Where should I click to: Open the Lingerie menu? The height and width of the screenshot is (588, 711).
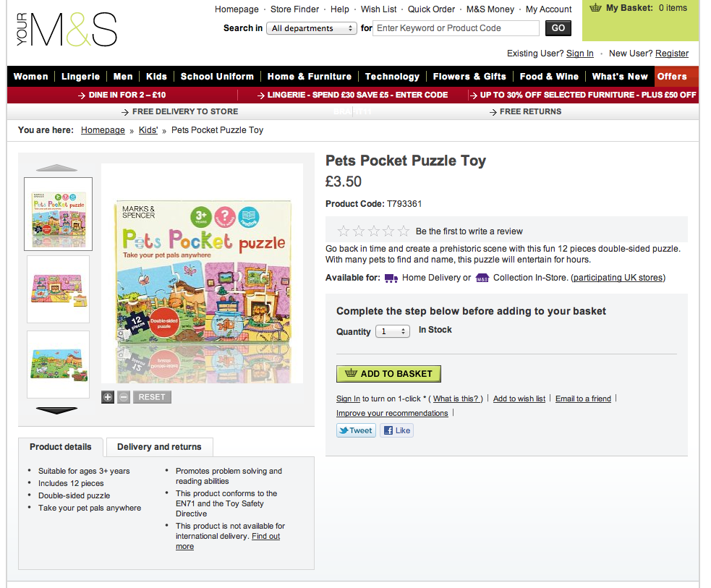[x=81, y=77]
